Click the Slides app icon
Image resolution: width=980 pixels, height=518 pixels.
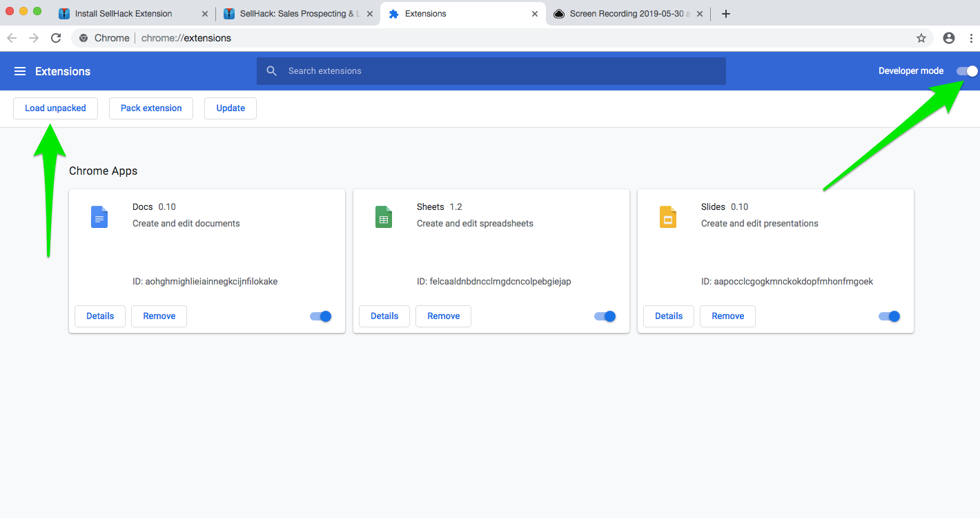click(668, 217)
